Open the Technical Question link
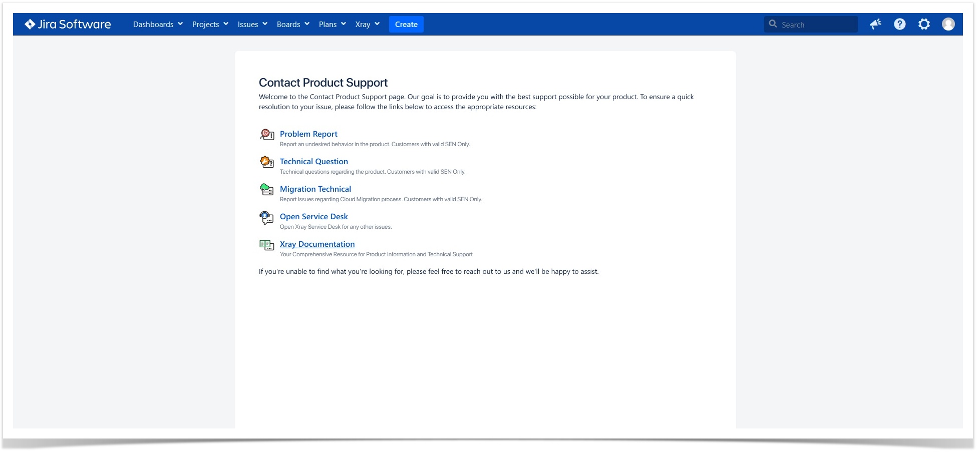 coord(314,161)
